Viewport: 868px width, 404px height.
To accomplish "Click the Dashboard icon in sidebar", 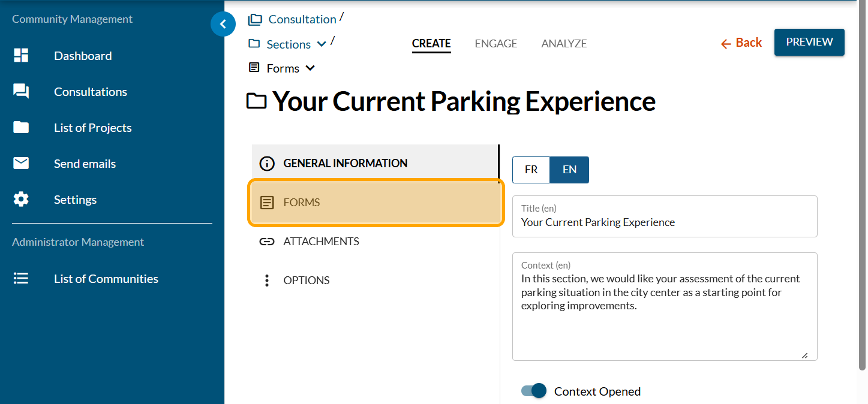I will 21,56.
